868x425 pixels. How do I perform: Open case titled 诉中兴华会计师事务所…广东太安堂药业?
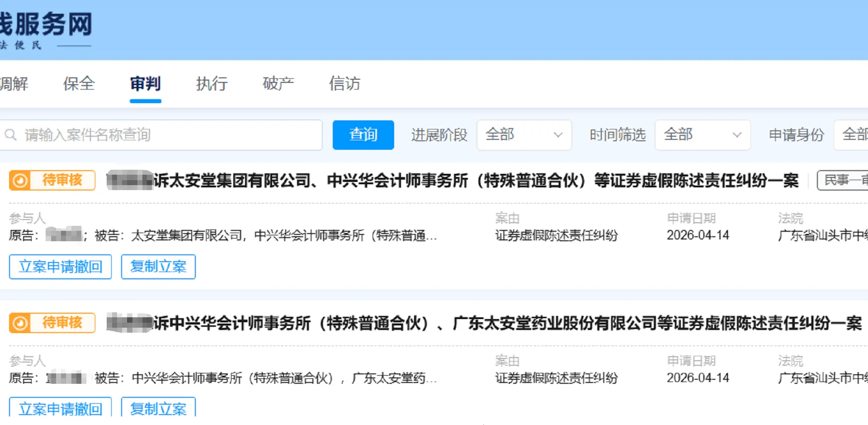point(484,323)
